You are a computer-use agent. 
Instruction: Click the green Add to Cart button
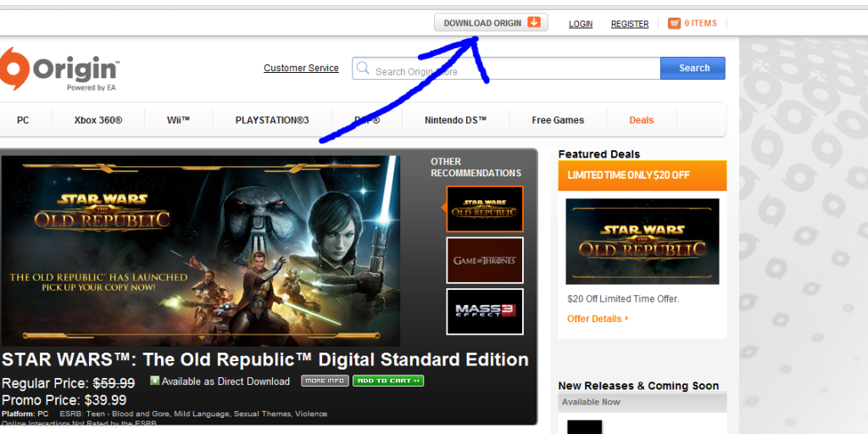pos(388,381)
